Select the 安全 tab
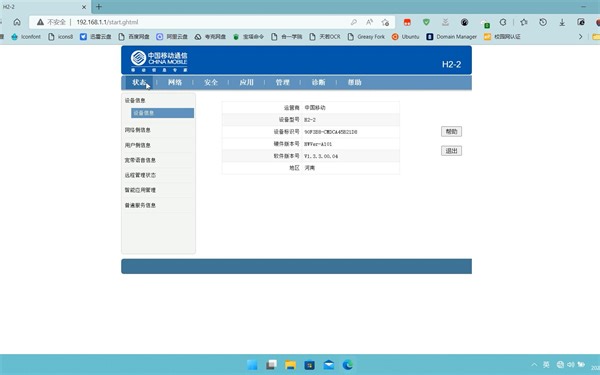The width and height of the screenshot is (600, 375). [211, 82]
